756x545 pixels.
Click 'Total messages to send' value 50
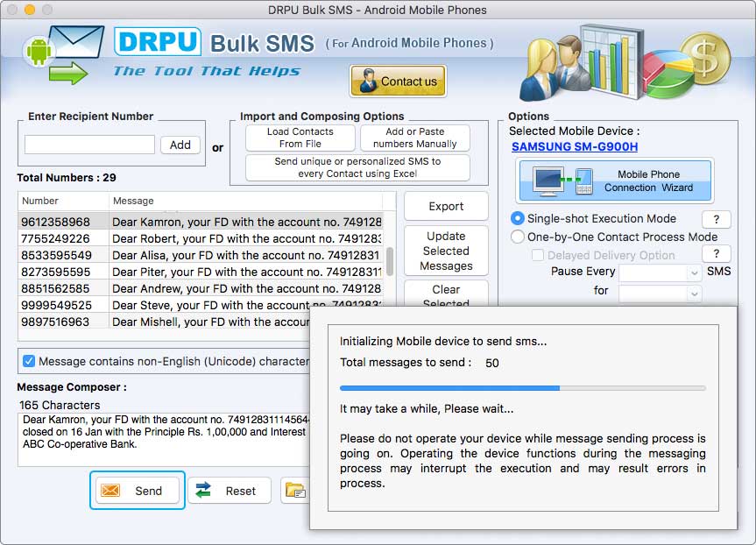[x=491, y=363]
